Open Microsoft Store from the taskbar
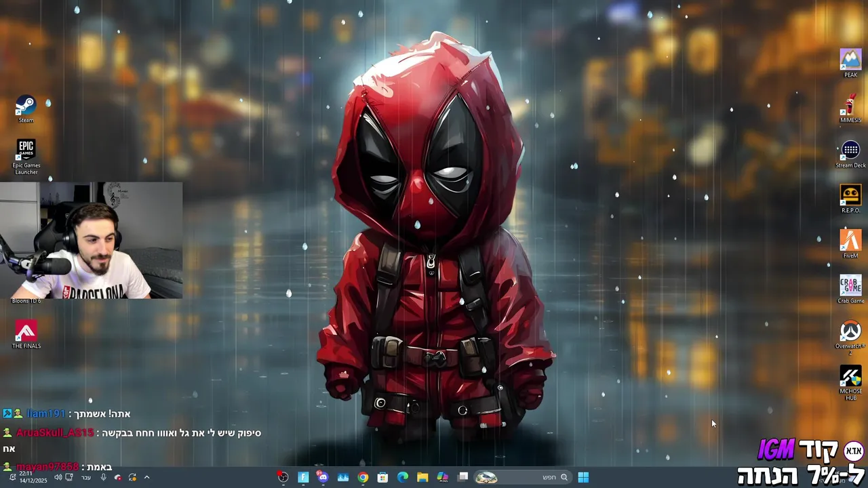The height and width of the screenshot is (488, 868). tap(382, 477)
